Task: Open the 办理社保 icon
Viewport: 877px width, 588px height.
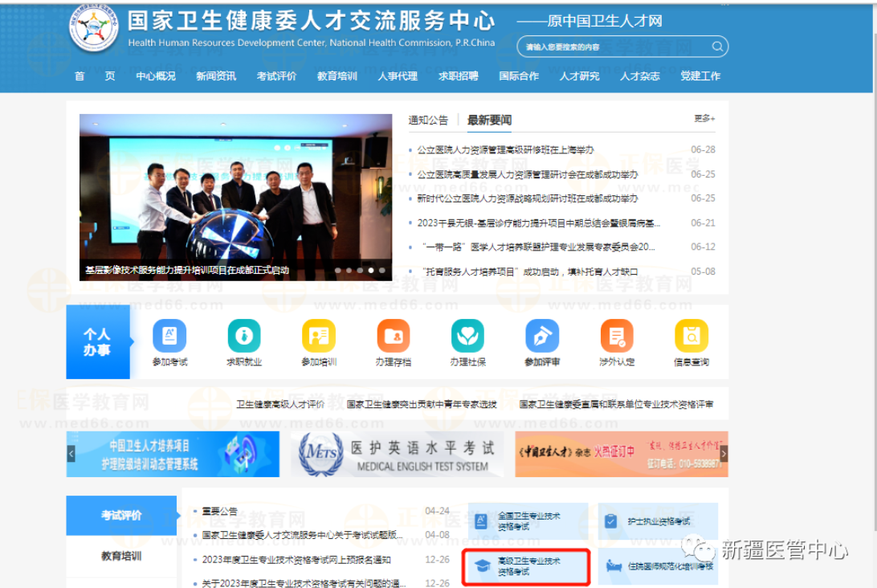Action: point(467,336)
